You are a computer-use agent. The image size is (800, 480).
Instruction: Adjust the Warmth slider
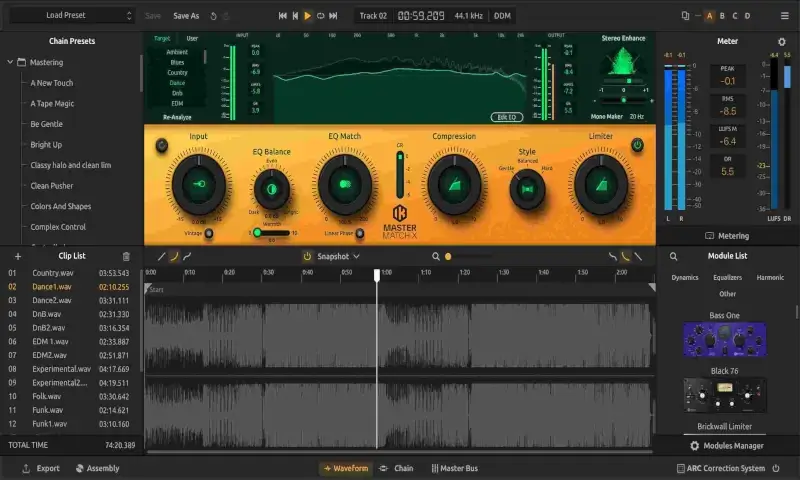pyautogui.click(x=271, y=233)
